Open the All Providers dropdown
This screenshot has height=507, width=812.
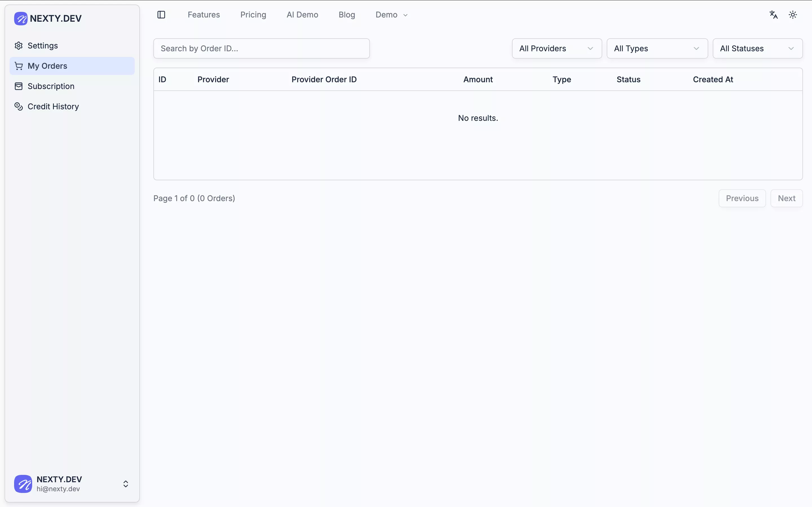(x=557, y=49)
